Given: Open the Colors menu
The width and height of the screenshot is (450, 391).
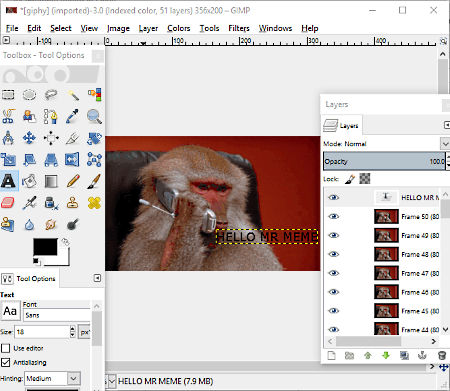Looking at the screenshot, I should [x=179, y=28].
